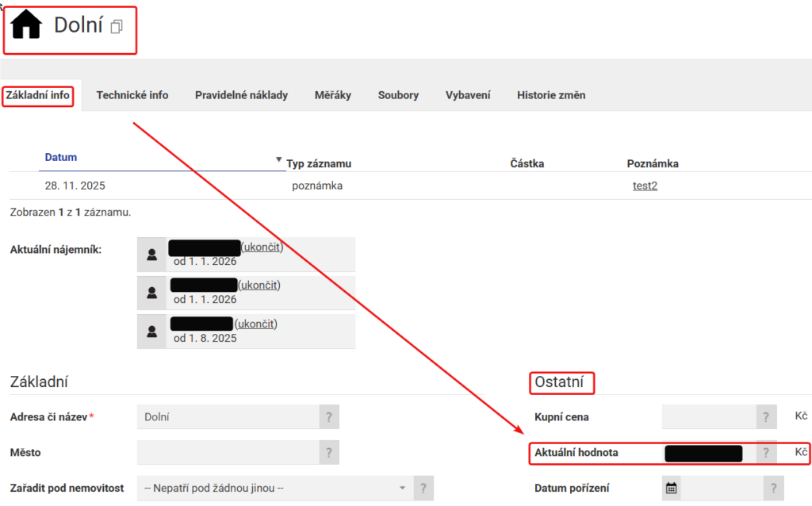
Task: Click ukončit for tenant from 1. 8. 2025
Action: click(x=256, y=324)
